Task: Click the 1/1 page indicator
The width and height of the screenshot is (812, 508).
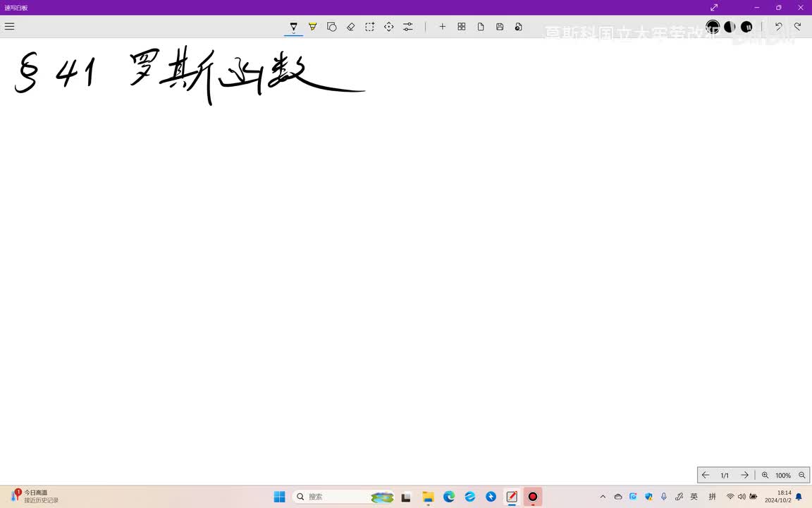Action: click(725, 476)
